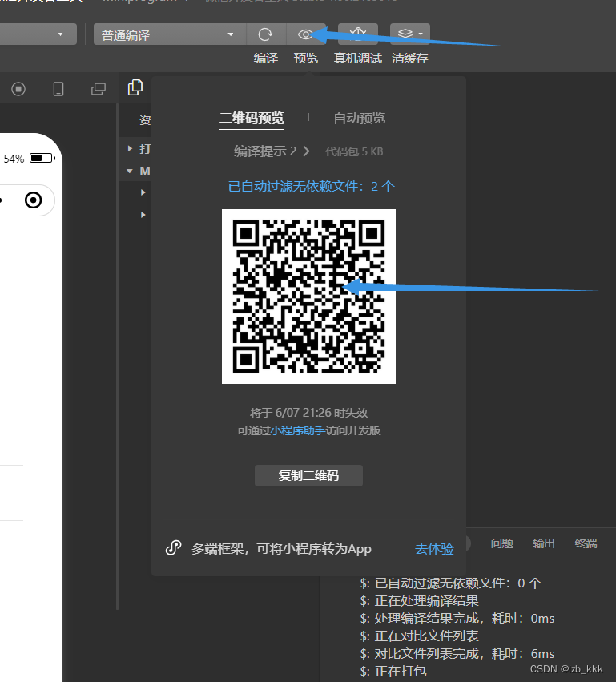Click the 复制二维码 button

click(x=308, y=475)
